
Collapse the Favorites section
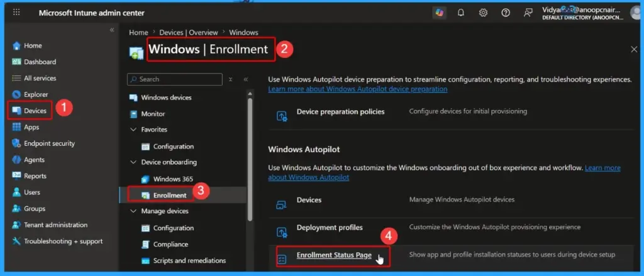(x=133, y=130)
